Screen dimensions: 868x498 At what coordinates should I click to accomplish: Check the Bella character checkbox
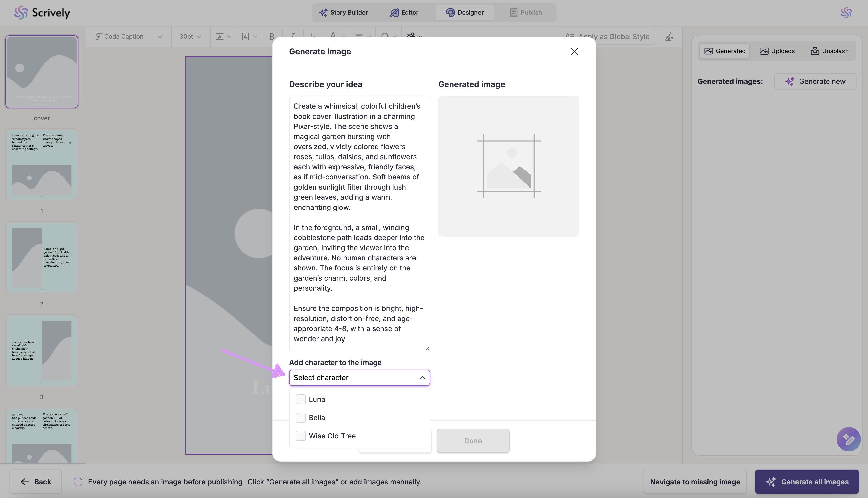(x=301, y=417)
